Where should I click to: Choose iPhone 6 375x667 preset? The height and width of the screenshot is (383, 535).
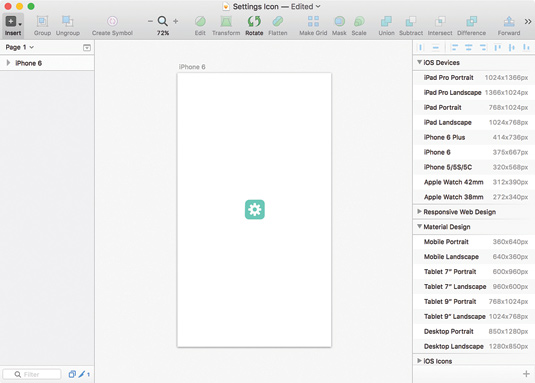[474, 152]
